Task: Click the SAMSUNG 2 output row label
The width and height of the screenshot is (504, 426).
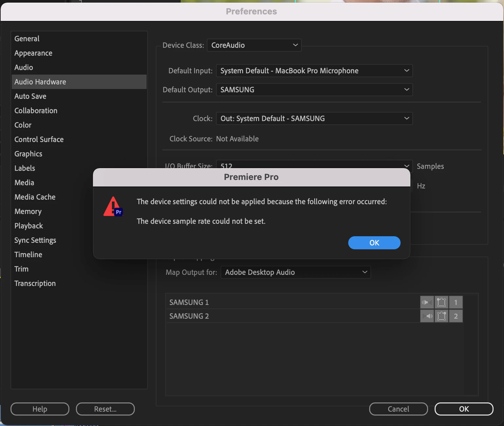Action: [x=189, y=316]
